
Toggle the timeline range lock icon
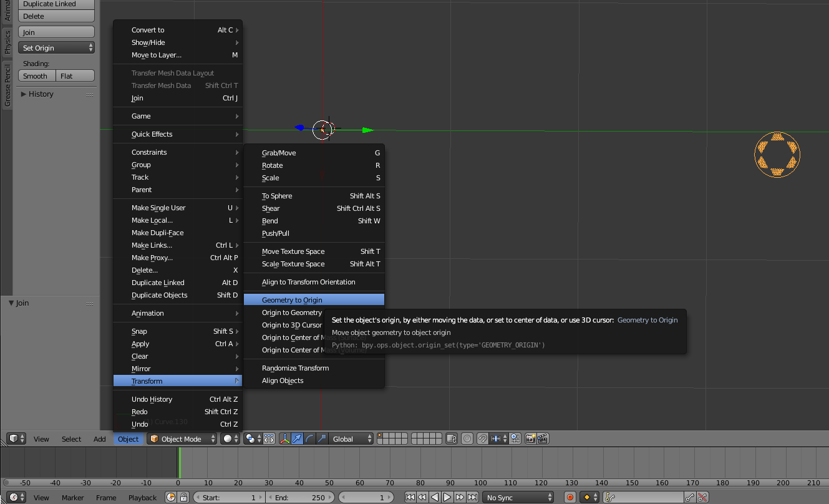coord(183,497)
